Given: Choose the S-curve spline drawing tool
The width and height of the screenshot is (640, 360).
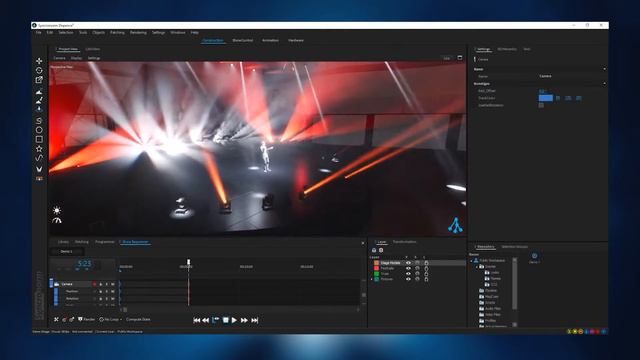Looking at the screenshot, I should point(39,121).
